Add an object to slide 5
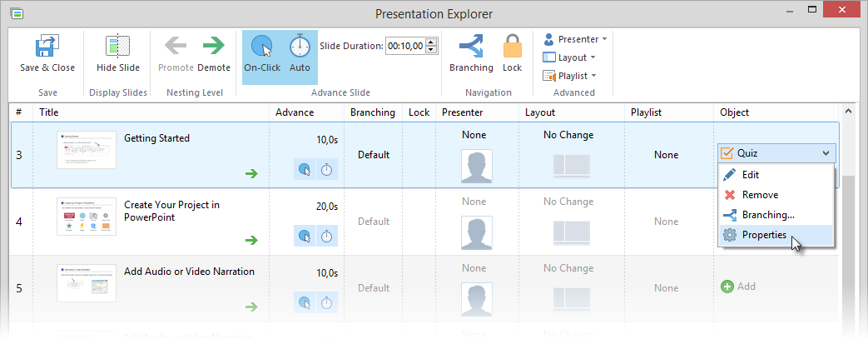Viewport: 868px width, 339px height. point(737,287)
